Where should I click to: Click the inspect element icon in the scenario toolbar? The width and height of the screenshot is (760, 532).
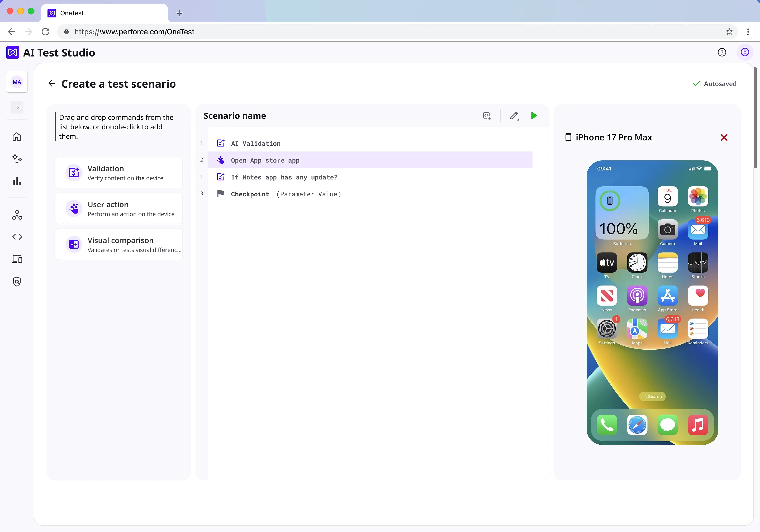(487, 116)
